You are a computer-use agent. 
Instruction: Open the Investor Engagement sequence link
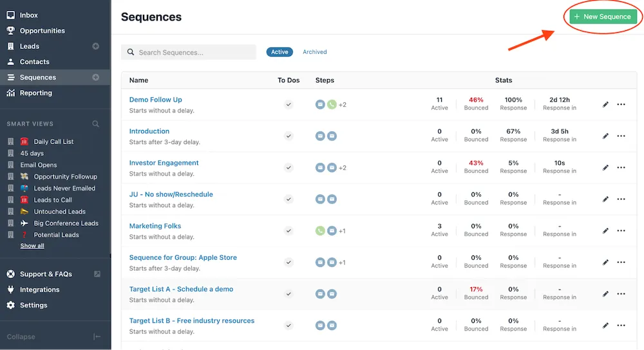(164, 163)
